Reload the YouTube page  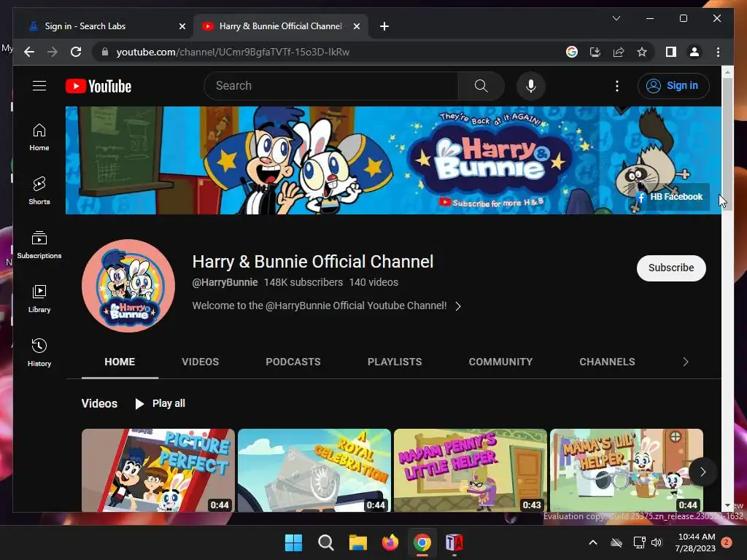coord(76,52)
